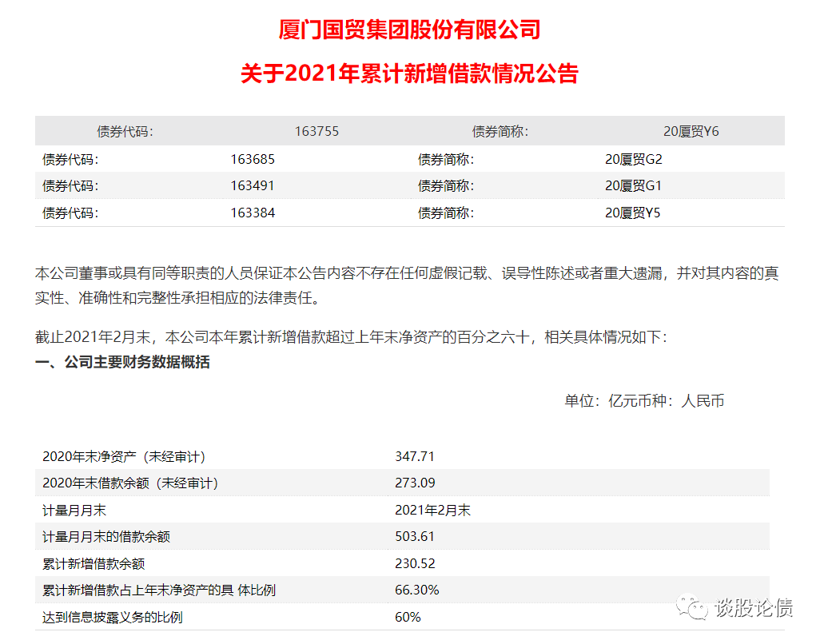The height and width of the screenshot is (644, 820).
Task: Click the row label 2020年末净资产（未经审计）
Action: pos(124,456)
